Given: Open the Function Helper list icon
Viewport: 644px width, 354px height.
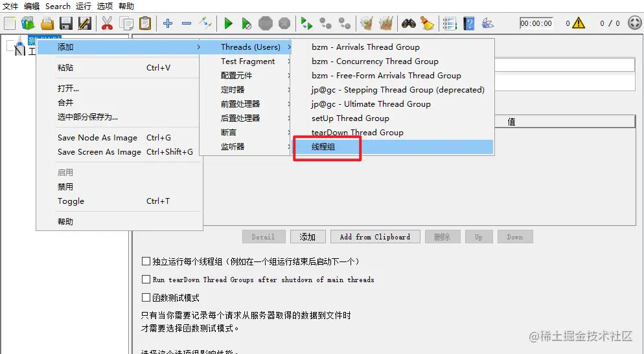Looking at the screenshot, I should [450, 23].
